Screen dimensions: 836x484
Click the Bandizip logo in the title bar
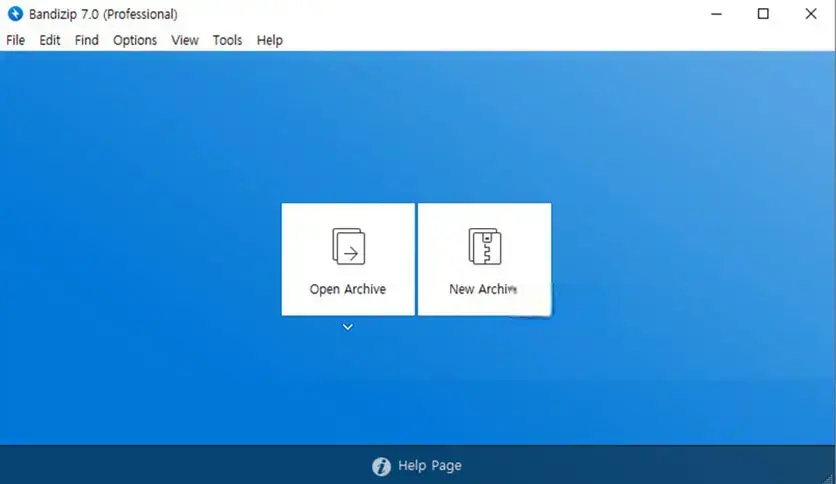(15, 14)
